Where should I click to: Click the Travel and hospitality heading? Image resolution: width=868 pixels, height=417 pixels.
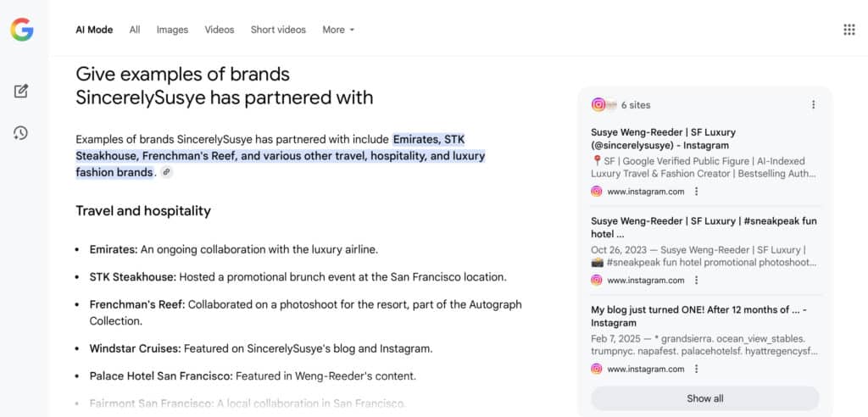point(143,211)
